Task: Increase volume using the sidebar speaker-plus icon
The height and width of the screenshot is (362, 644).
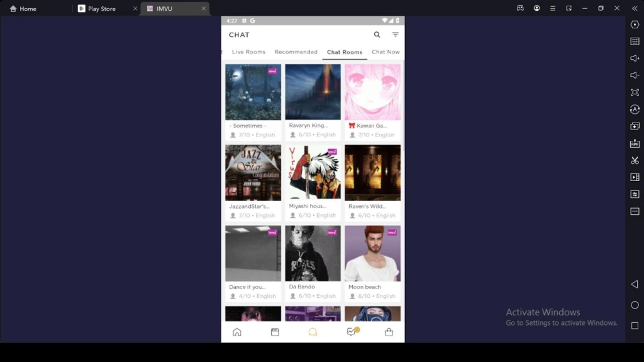Action: point(635,58)
